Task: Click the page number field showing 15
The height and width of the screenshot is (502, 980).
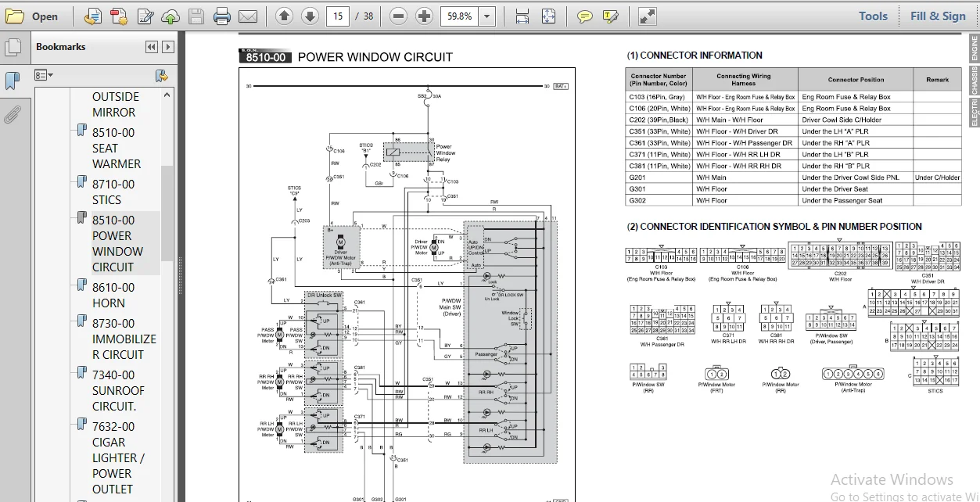Action: pyautogui.click(x=337, y=16)
